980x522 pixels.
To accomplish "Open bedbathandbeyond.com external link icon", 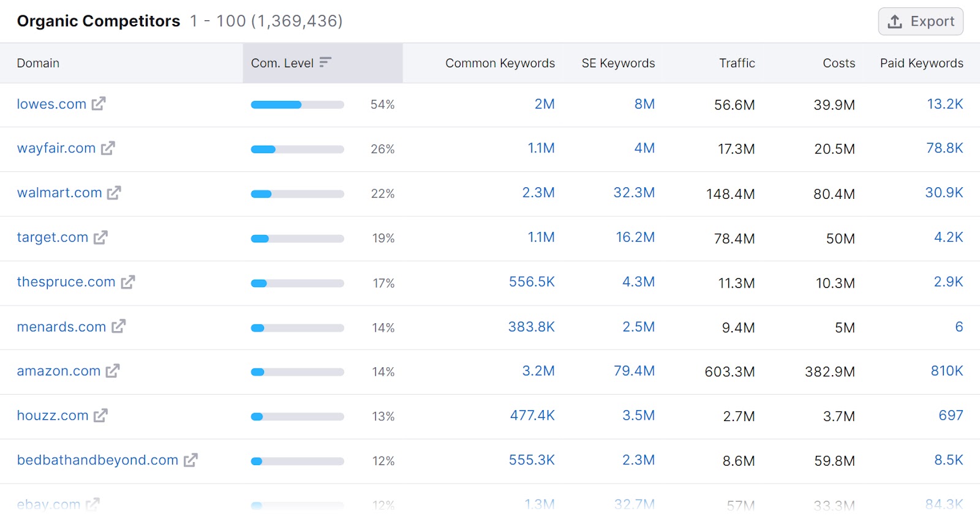I will [x=190, y=460].
